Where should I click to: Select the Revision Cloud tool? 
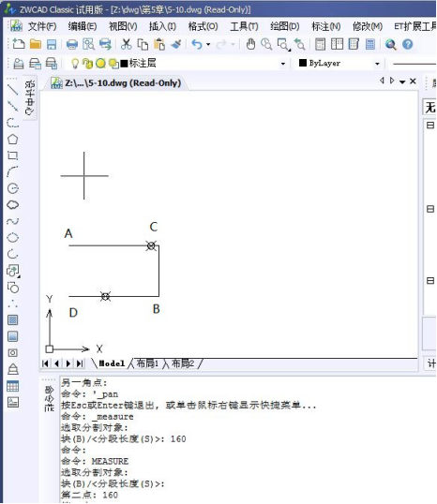(x=12, y=205)
